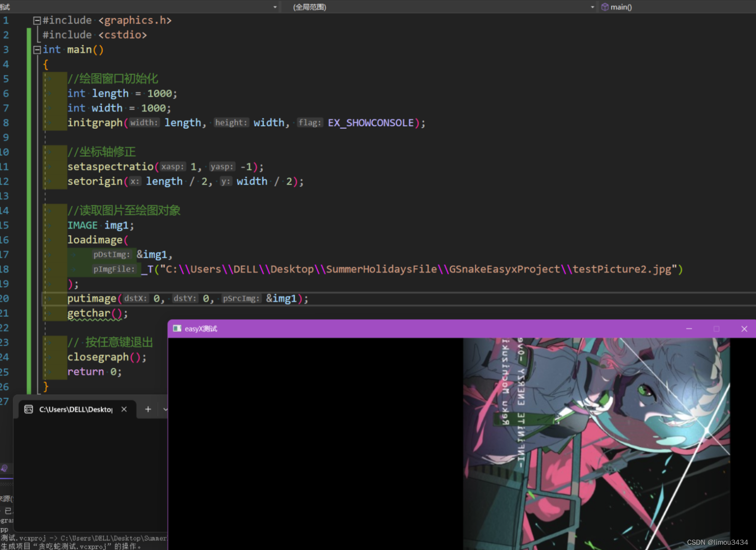756x550 pixels.
Task: Click the IMAGE type keyword
Action: (82, 225)
